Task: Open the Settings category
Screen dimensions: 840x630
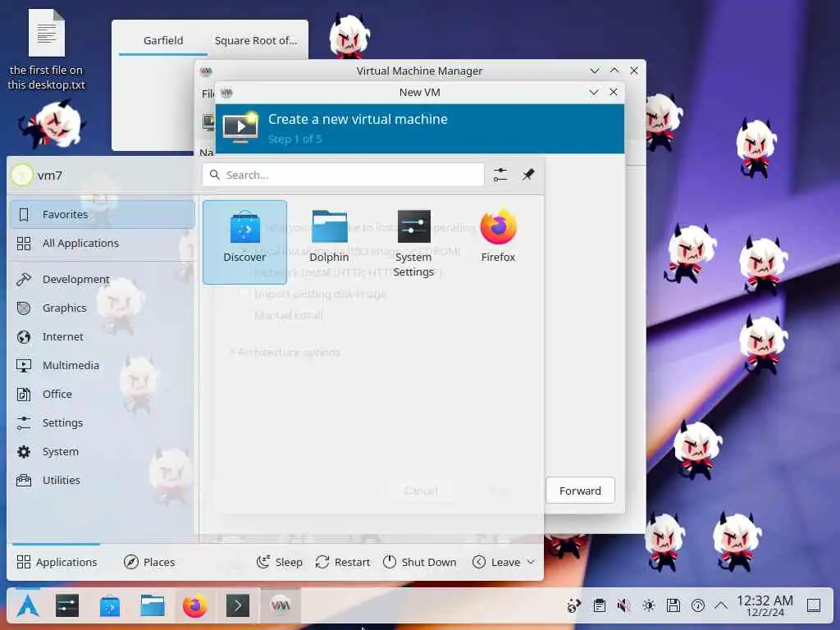Action: coord(103,422)
